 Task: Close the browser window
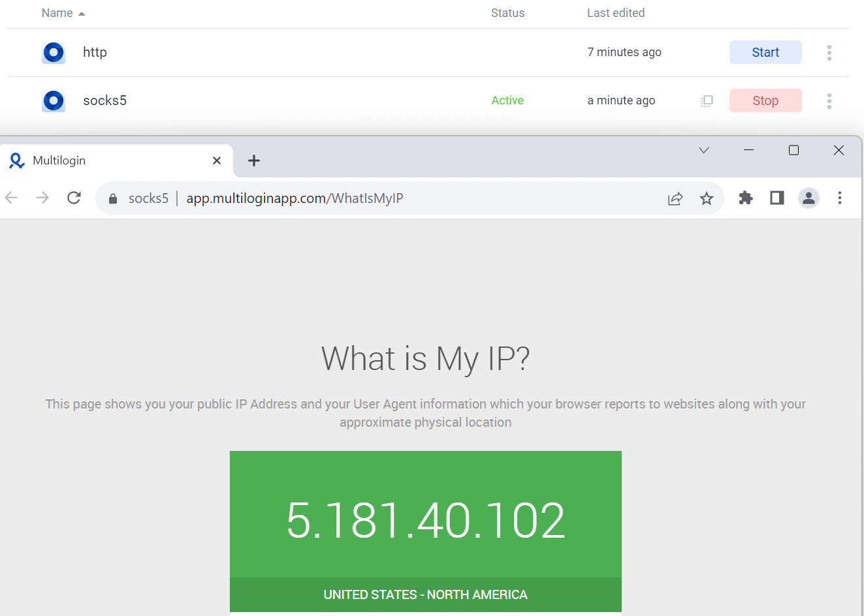tap(839, 150)
